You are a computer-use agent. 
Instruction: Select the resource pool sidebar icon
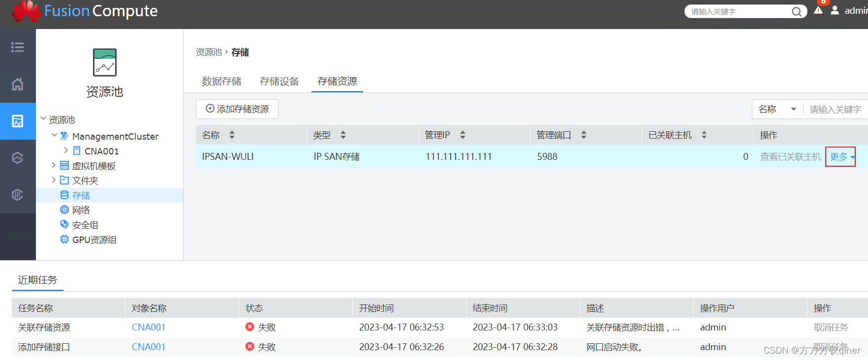pos(18,121)
